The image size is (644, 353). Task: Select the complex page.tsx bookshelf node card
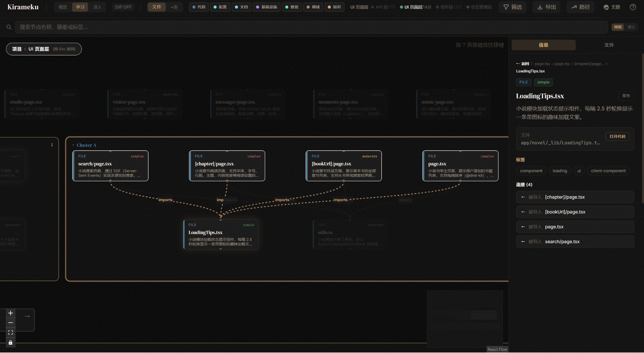460,166
